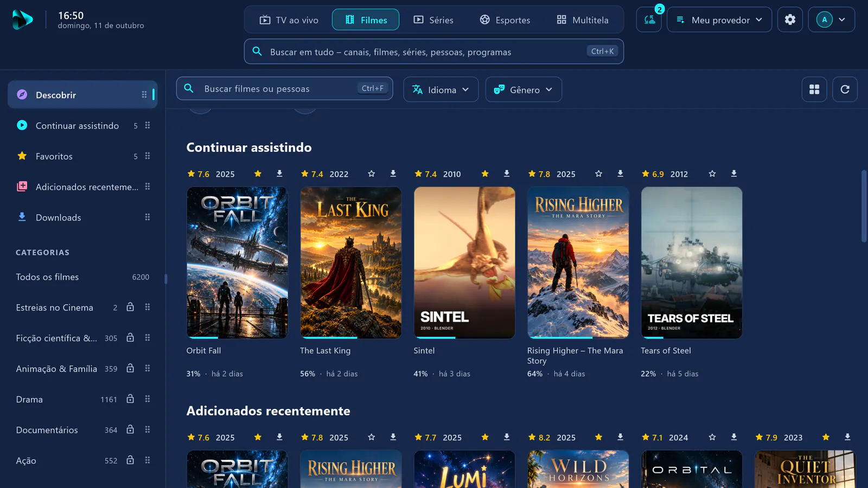This screenshot has width=868, height=488.
Task: Click the lock icon on Estreias no Cinema
Action: click(x=130, y=307)
